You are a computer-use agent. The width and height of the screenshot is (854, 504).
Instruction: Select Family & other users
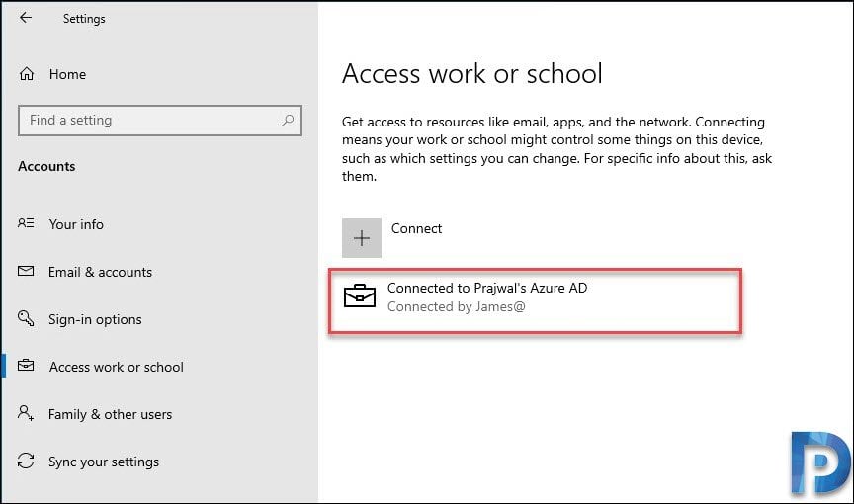click(x=110, y=414)
